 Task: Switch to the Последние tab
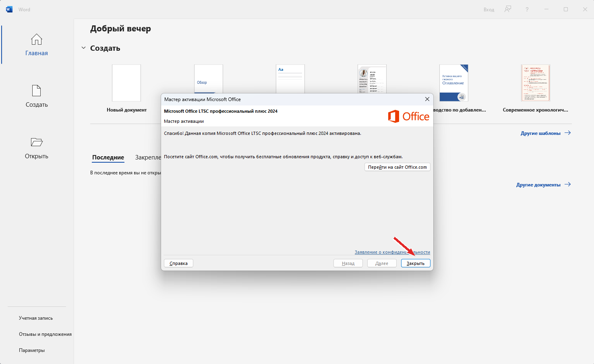108,157
